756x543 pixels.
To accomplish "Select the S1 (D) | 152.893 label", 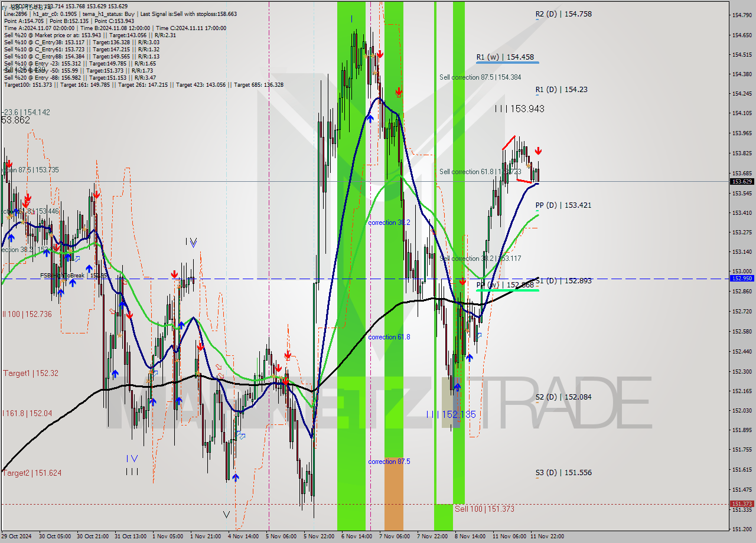I will coord(563,281).
